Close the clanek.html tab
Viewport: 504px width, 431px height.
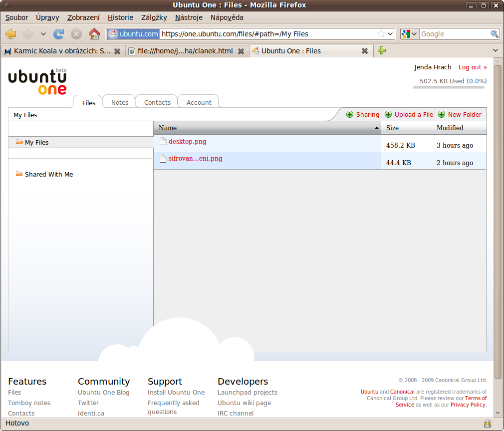pyautogui.click(x=241, y=51)
